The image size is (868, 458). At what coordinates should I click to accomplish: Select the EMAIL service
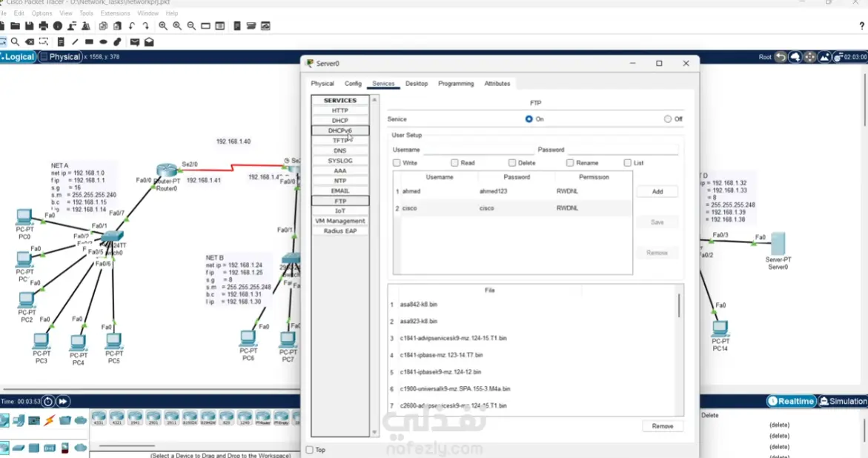[x=340, y=191]
